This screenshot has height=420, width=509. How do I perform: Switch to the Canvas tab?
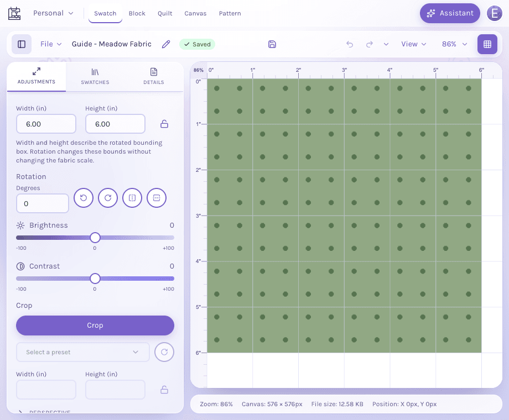pos(195,14)
